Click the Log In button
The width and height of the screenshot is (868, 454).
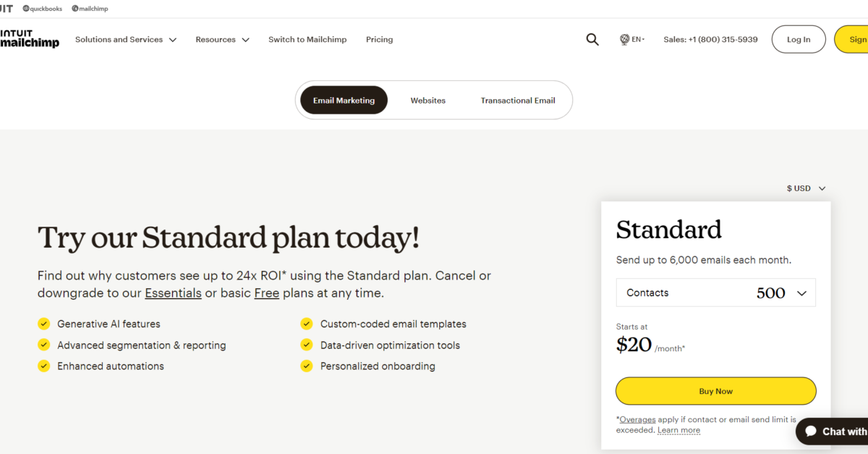coord(799,39)
